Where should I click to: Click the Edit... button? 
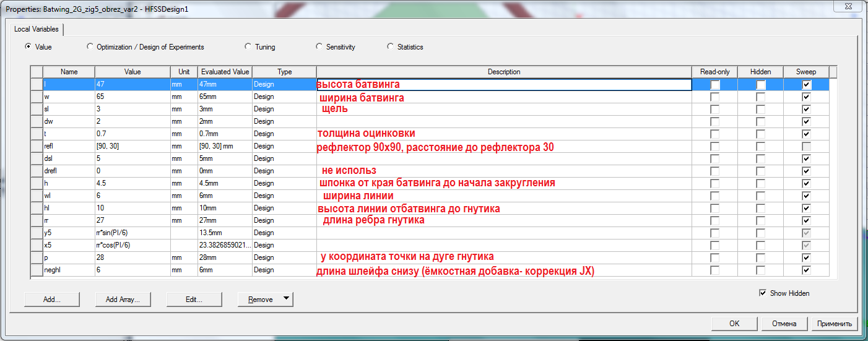pos(194,300)
